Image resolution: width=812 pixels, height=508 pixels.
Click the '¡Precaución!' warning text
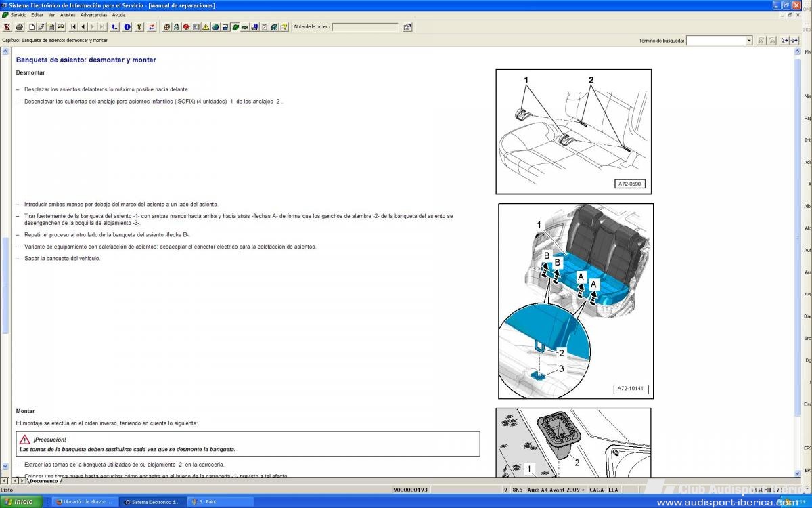pyautogui.click(x=49, y=440)
